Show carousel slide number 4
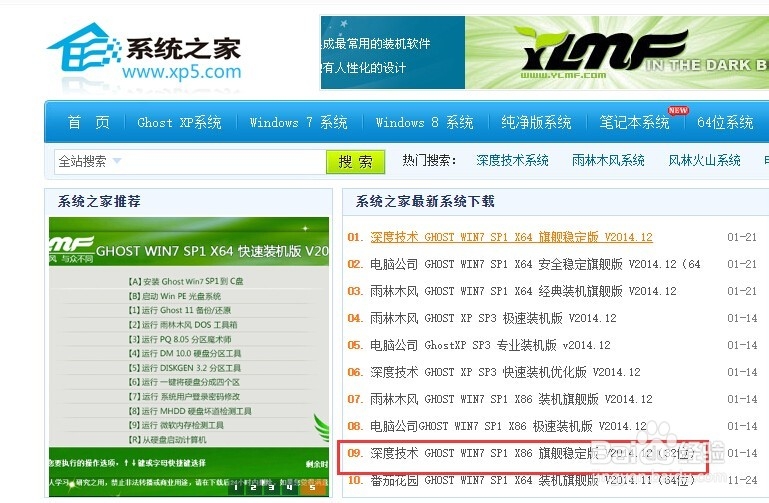Image resolution: width=769 pixels, height=503 pixels. click(289, 487)
